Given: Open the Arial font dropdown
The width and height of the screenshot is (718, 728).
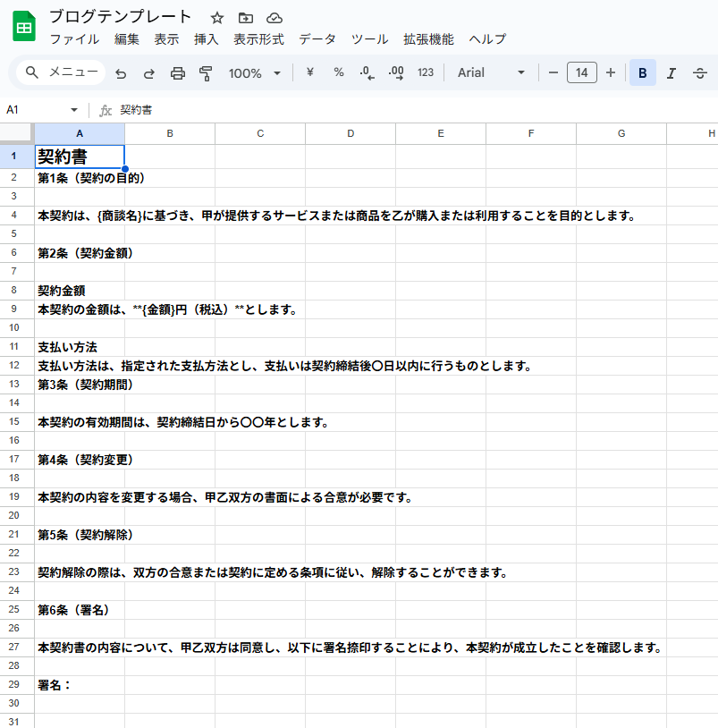Looking at the screenshot, I should (491, 73).
